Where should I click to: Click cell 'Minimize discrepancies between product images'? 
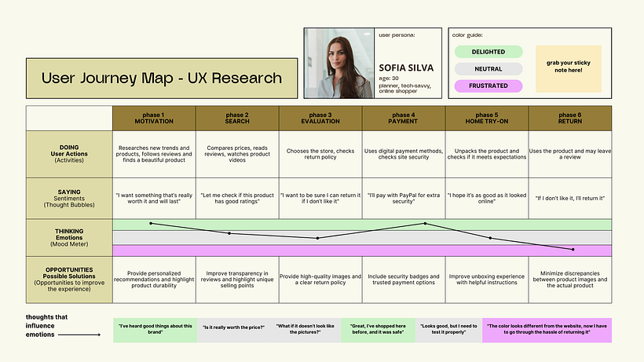(570, 280)
